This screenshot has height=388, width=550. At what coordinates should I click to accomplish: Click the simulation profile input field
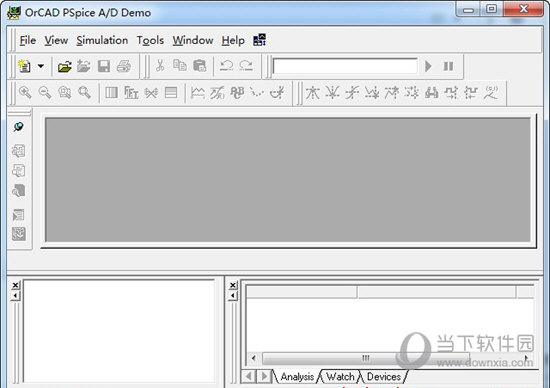(345, 66)
